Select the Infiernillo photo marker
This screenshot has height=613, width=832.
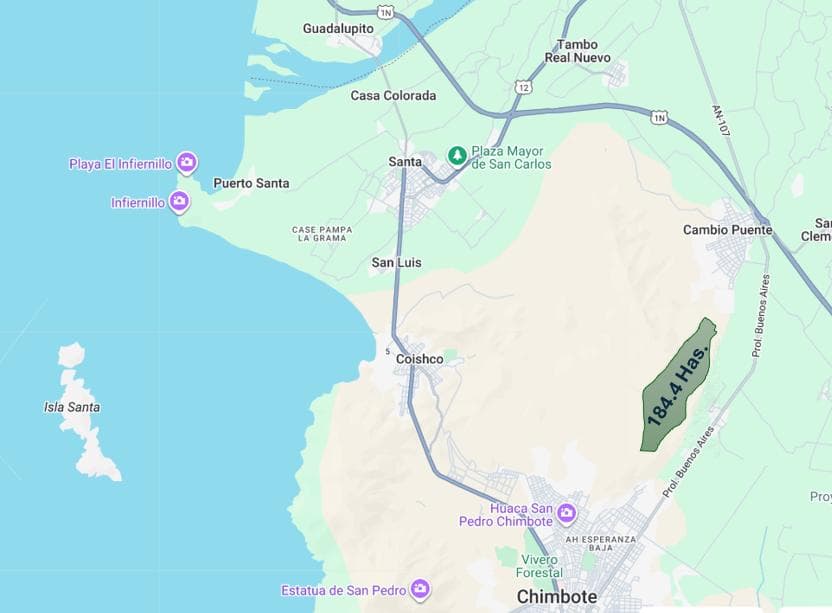[179, 202]
